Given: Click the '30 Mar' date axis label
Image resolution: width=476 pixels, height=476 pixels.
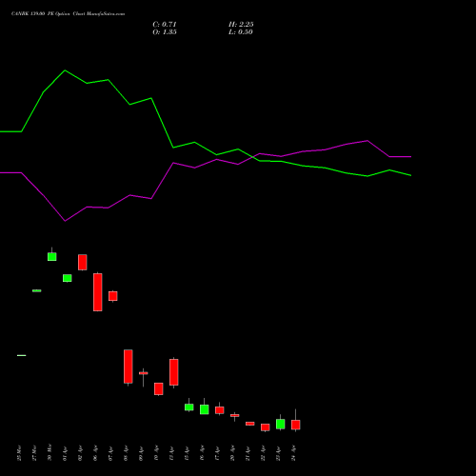Looking at the screenshot, I should 50,453.
